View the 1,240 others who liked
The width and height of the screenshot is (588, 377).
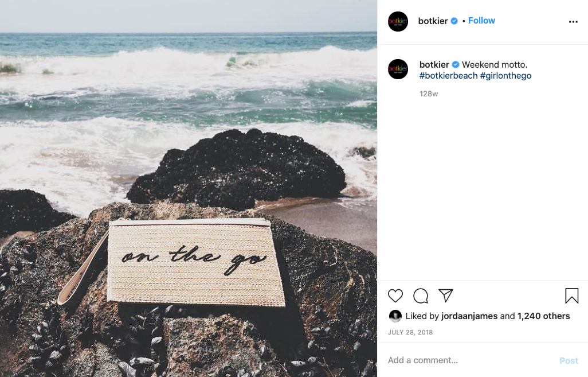(x=544, y=316)
